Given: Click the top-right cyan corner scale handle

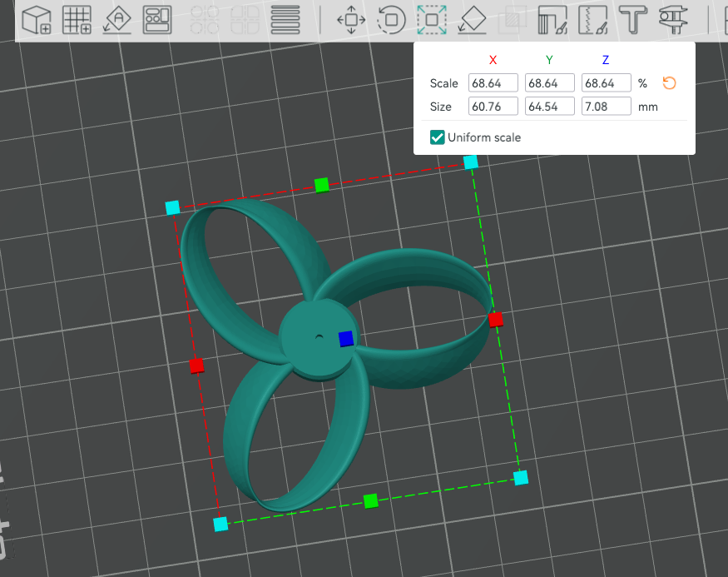Looking at the screenshot, I should point(471,162).
